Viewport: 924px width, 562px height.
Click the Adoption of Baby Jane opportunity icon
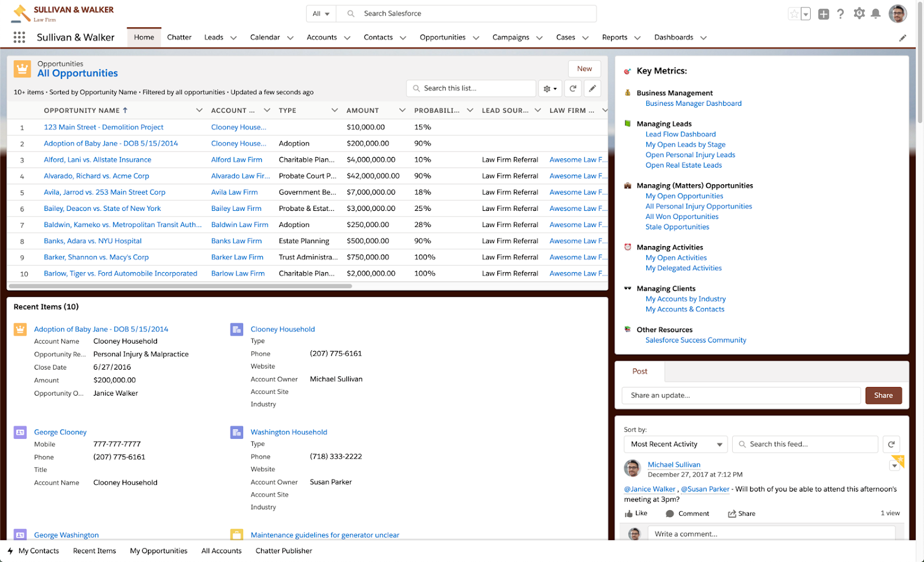point(20,329)
